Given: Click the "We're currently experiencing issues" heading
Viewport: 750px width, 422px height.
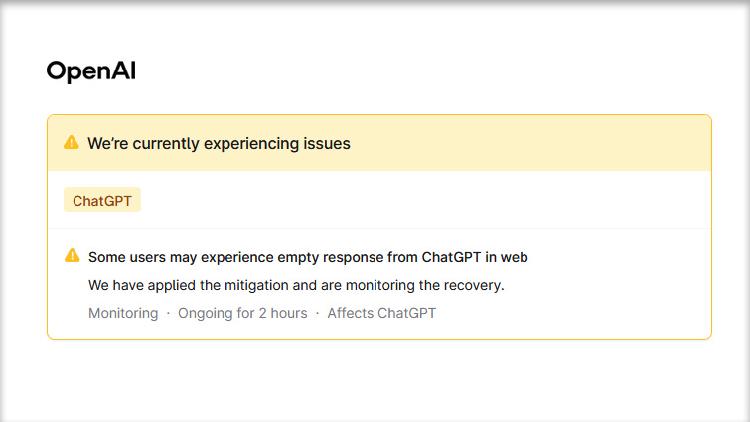Looking at the screenshot, I should [218, 143].
